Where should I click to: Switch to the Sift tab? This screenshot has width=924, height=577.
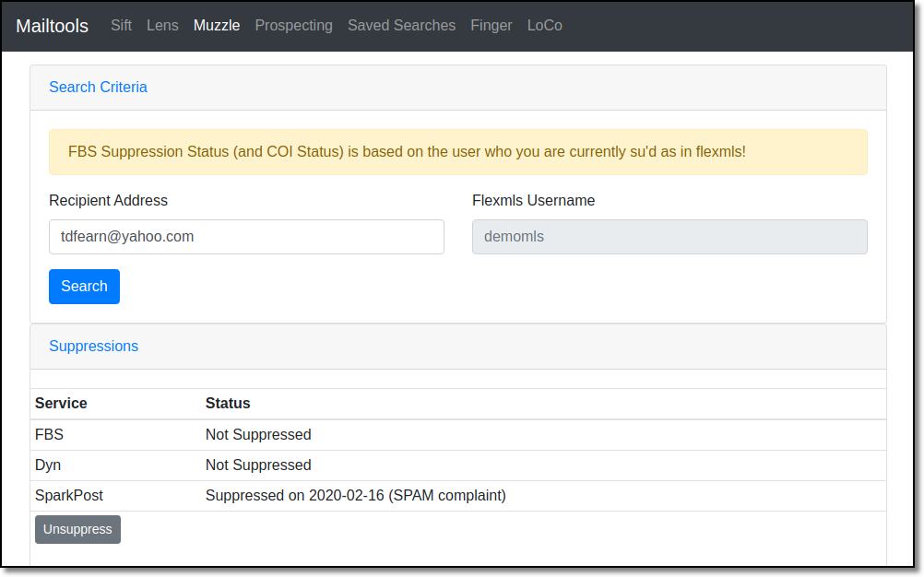coord(121,25)
